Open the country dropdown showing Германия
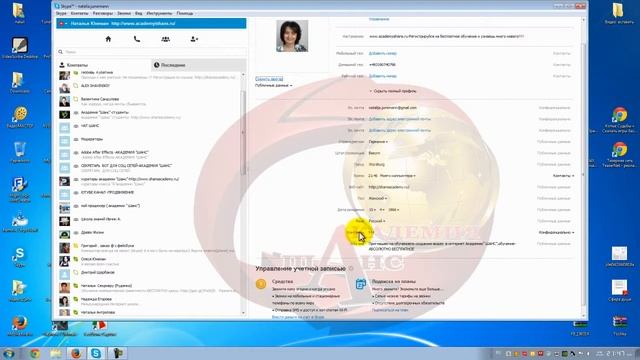Screen dimensions: 640x360 click(x=378, y=142)
